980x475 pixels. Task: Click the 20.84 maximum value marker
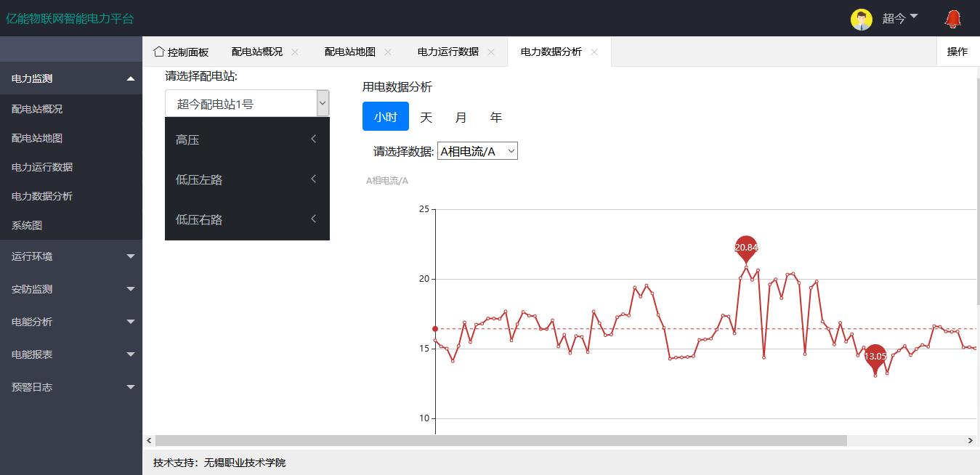click(746, 248)
